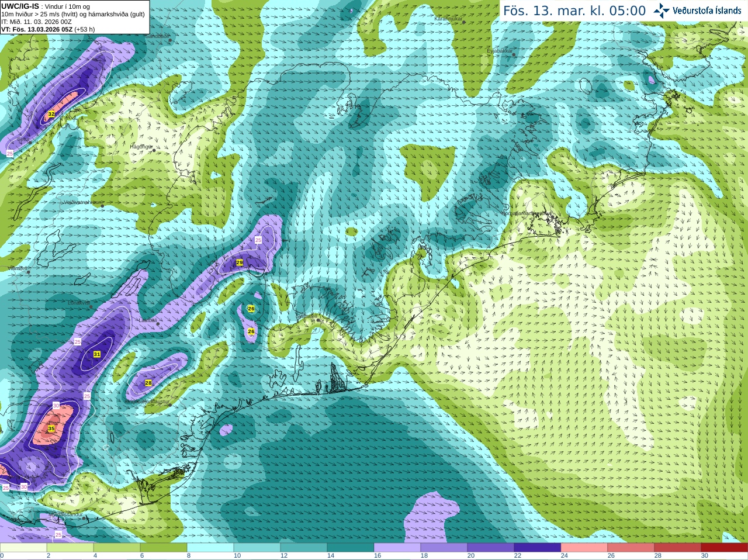Click the upper yellow 26 gust marker
Screen dimensions: 748x560
(251, 309)
